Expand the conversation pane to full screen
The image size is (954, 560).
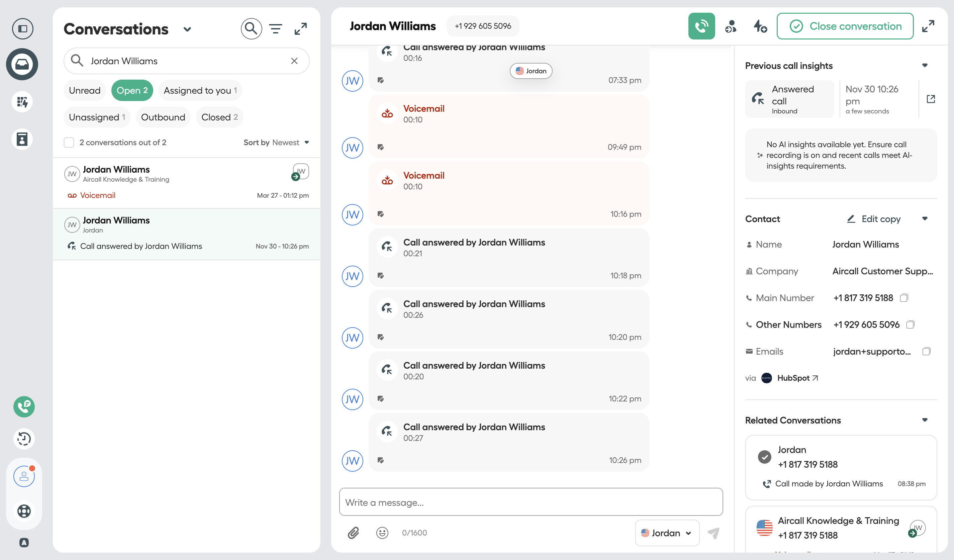coord(928,26)
